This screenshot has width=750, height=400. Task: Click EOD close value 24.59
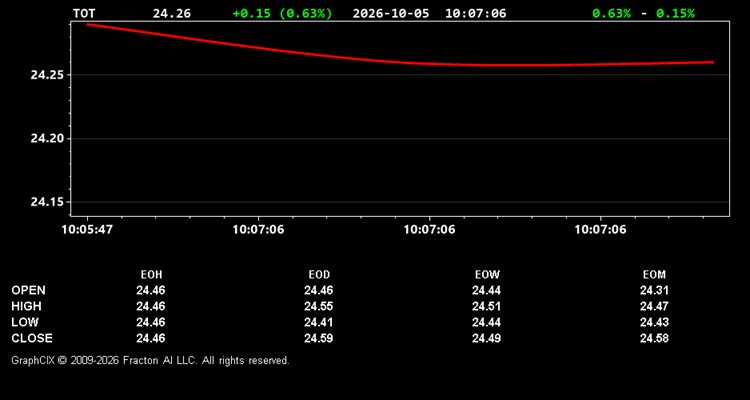[x=319, y=338]
